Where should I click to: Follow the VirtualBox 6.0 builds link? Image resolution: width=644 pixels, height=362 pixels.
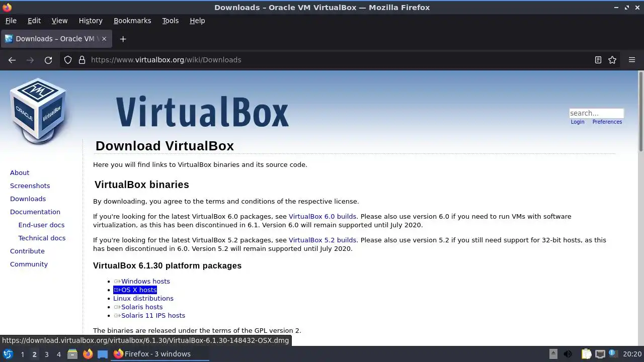point(322,216)
